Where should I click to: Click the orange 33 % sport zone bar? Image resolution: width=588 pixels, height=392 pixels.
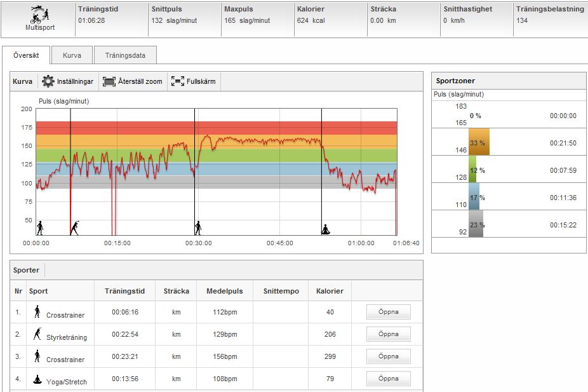point(479,142)
